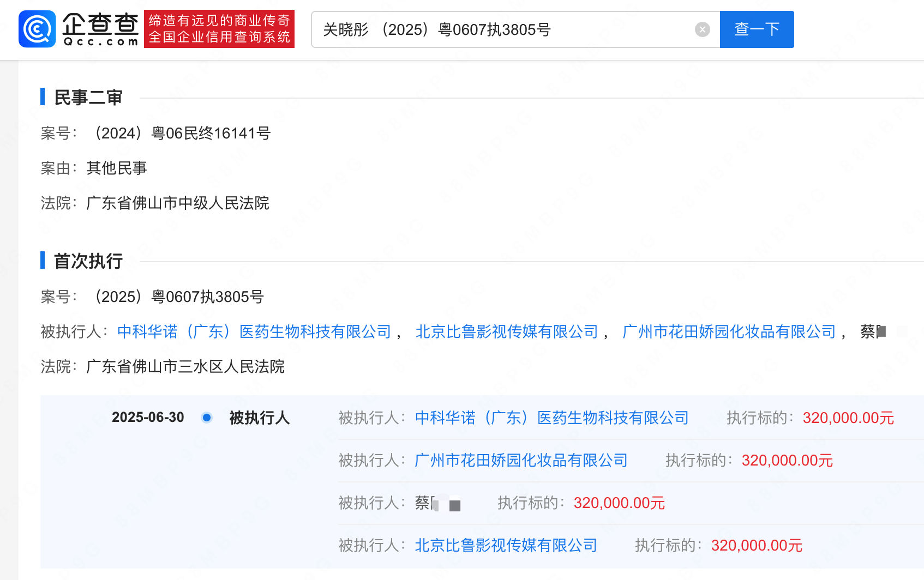
Task: Click the text 其他民事
Action: pyautogui.click(x=117, y=168)
